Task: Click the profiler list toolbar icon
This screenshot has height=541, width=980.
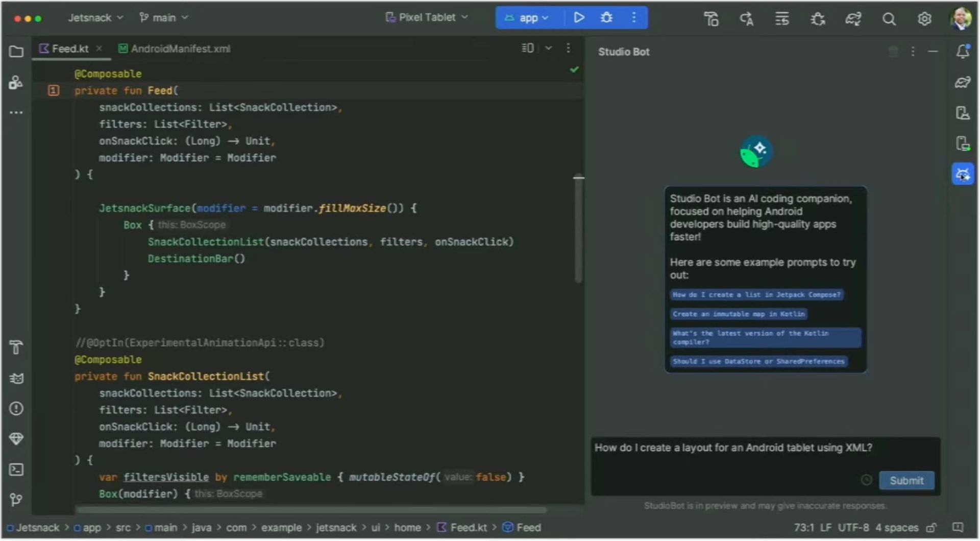Action: (782, 19)
